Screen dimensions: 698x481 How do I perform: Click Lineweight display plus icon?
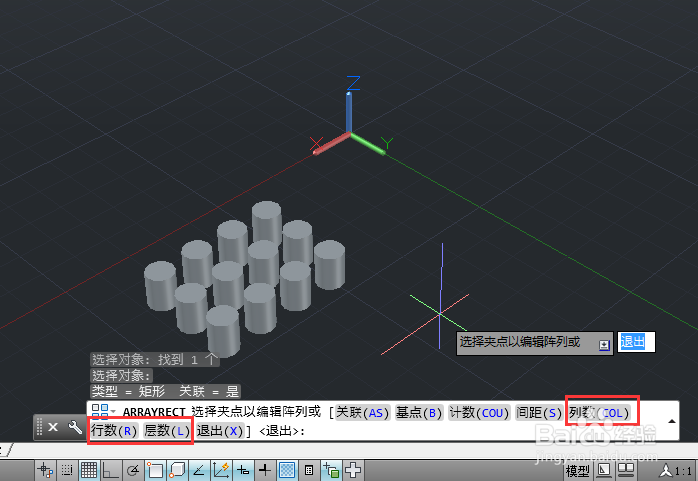265,470
